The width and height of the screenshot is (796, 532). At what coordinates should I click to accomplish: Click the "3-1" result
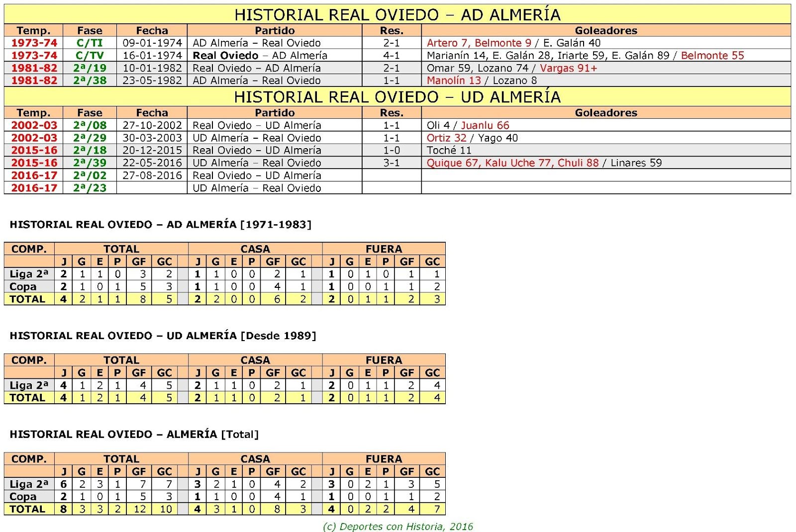click(392, 163)
